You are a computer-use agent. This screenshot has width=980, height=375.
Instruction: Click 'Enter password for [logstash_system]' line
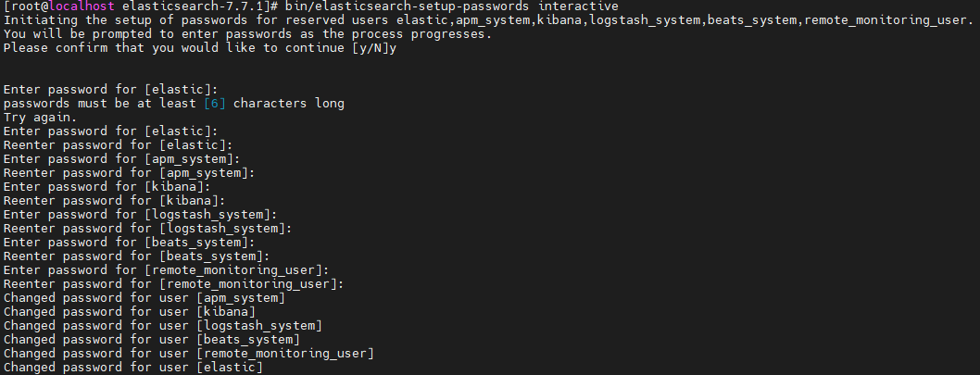click(x=141, y=215)
